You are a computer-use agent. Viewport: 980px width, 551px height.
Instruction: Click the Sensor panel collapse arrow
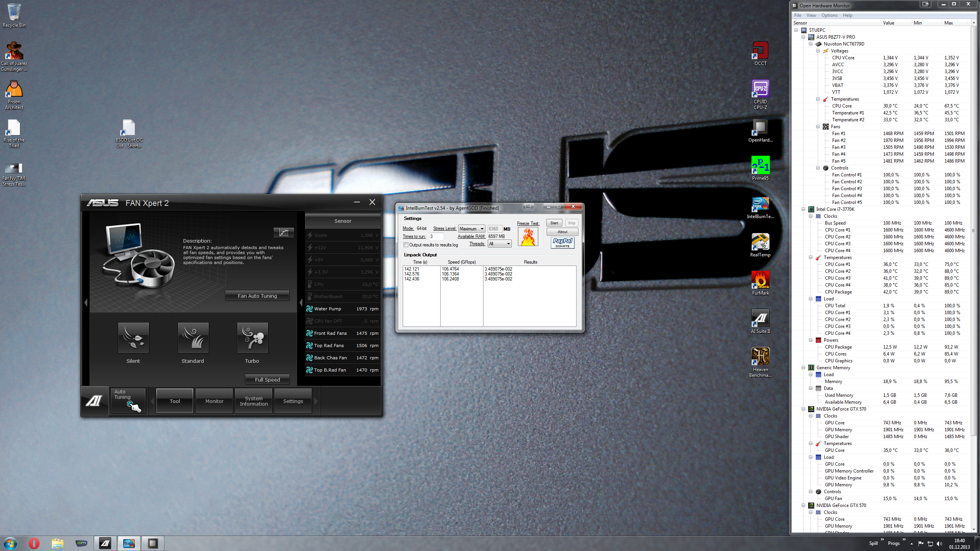[301, 303]
